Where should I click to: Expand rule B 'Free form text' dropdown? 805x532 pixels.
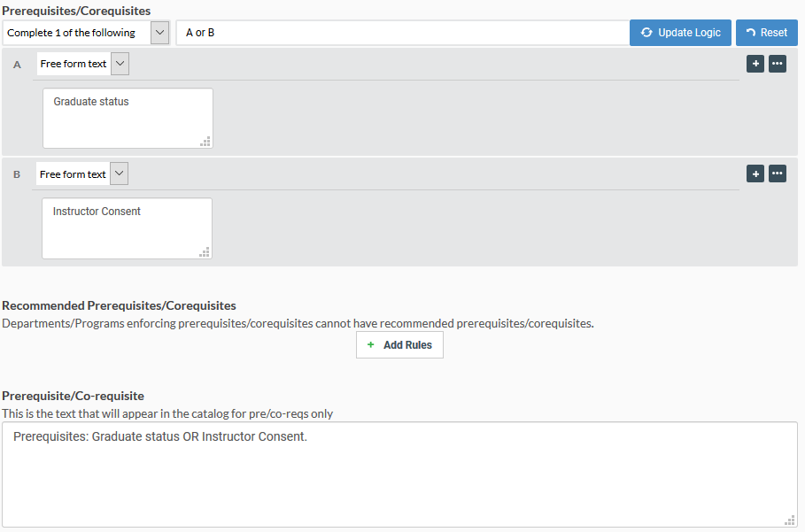pyautogui.click(x=82, y=173)
